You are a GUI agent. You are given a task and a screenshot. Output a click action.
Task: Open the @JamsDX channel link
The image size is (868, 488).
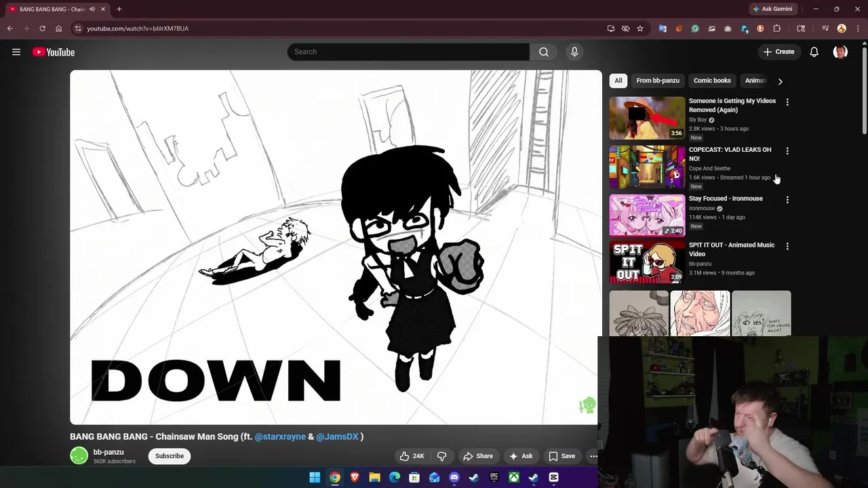(x=337, y=436)
